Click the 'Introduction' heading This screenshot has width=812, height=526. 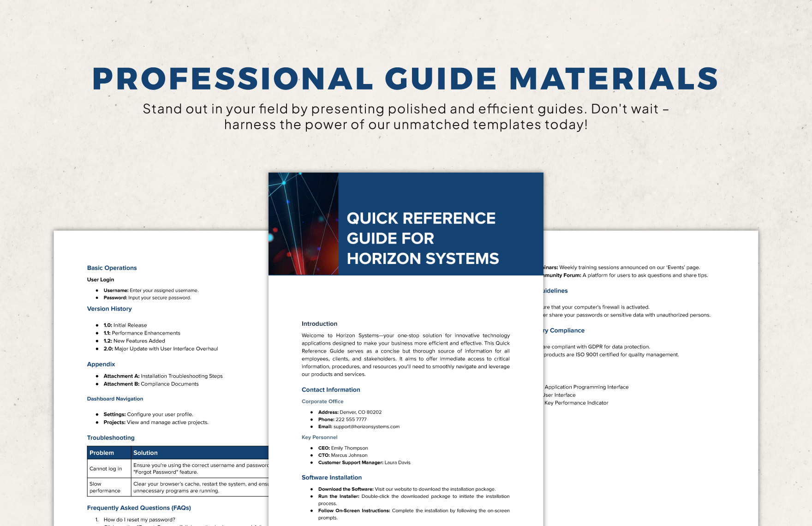pyautogui.click(x=319, y=324)
